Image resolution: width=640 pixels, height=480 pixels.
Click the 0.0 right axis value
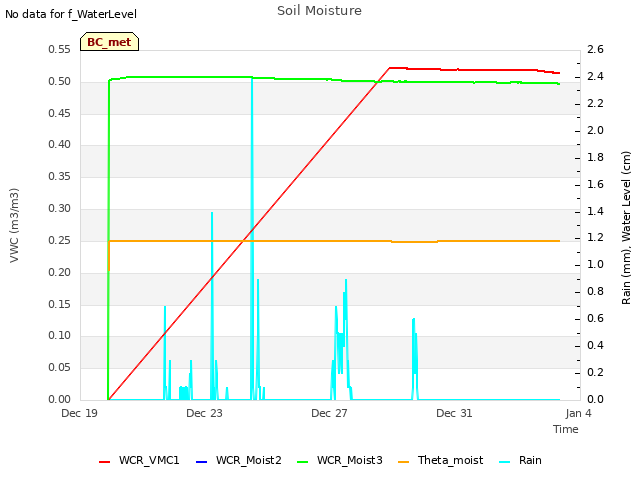point(595,399)
